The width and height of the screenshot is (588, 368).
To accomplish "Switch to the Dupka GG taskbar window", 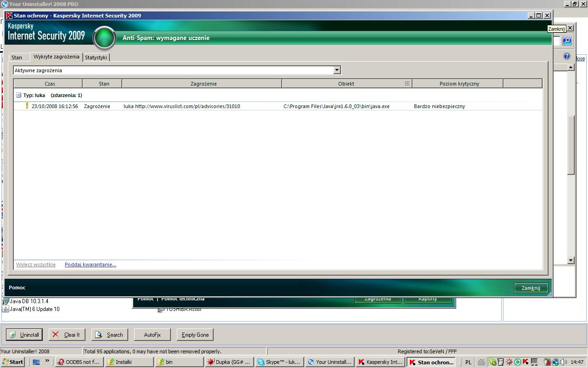I will click(x=229, y=362).
